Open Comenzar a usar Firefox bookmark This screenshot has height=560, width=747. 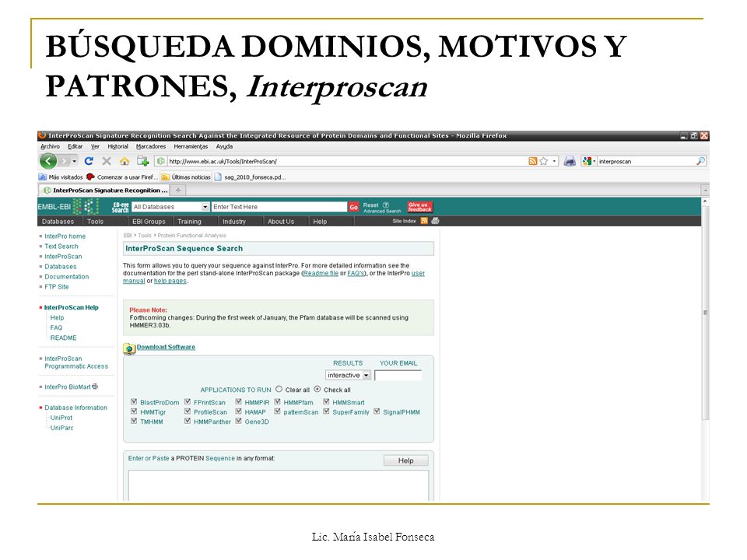(x=122, y=177)
